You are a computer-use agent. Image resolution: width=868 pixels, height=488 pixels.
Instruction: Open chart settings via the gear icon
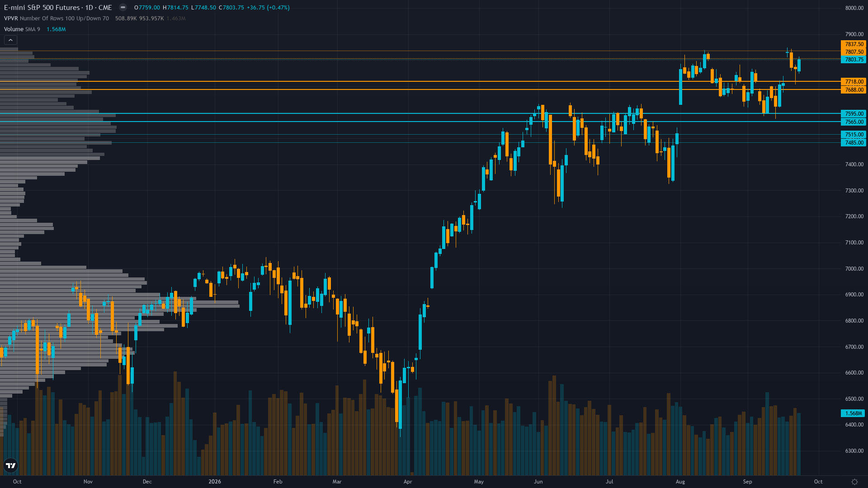point(854,482)
